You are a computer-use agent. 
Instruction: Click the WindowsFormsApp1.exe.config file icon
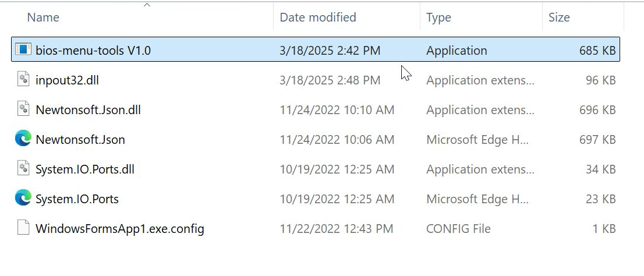[x=23, y=228]
